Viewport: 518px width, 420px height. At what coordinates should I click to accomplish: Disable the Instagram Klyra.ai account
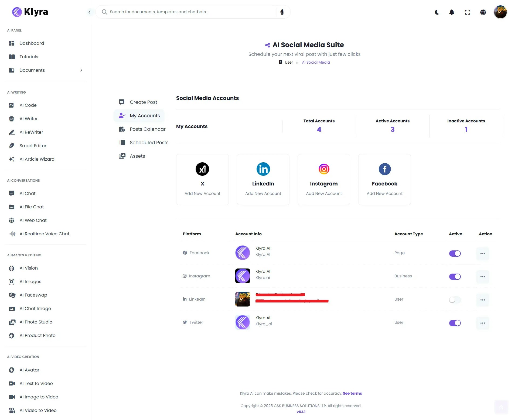(x=455, y=276)
